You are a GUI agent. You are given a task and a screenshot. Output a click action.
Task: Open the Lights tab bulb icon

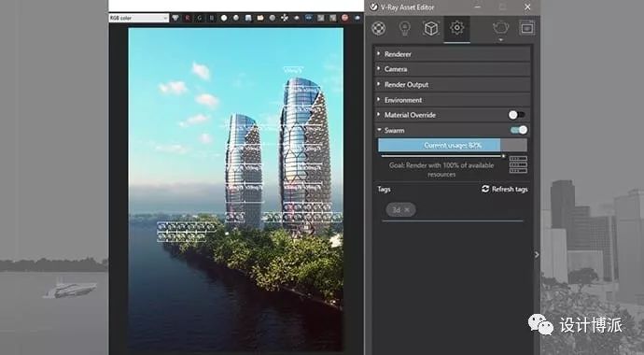pos(404,28)
